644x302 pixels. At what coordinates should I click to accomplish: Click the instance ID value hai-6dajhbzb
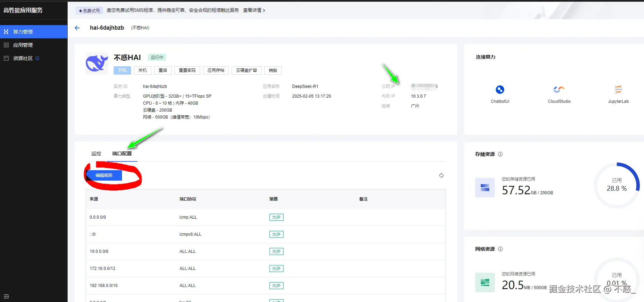coord(155,86)
